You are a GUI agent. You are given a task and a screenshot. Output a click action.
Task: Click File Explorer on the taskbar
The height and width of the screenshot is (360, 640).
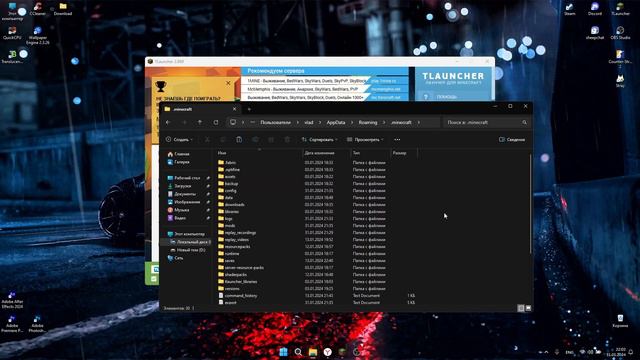pyautogui.click(x=313, y=352)
